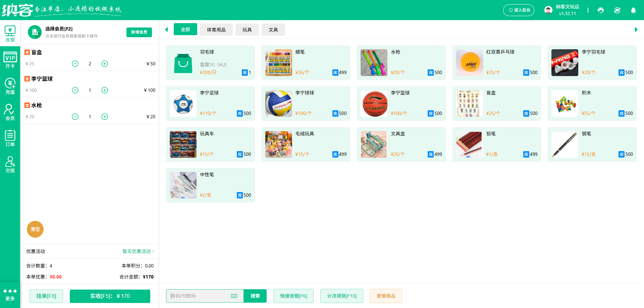The image size is (644, 308).
Task: Click the 挂单[F8] hold order button
Action: point(46,296)
